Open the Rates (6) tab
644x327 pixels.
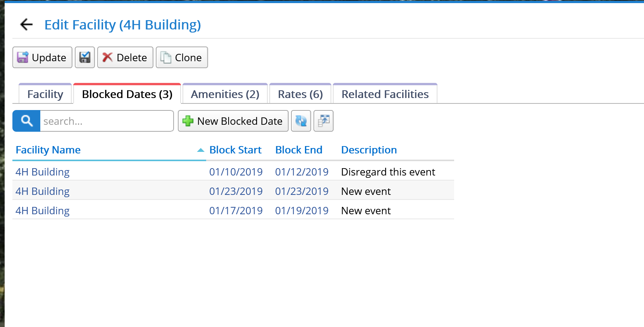pyautogui.click(x=300, y=94)
